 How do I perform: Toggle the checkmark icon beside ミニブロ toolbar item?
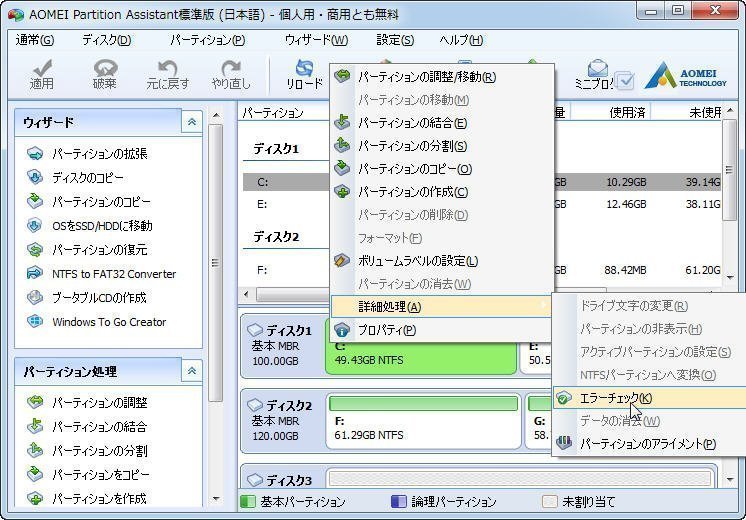pos(625,81)
